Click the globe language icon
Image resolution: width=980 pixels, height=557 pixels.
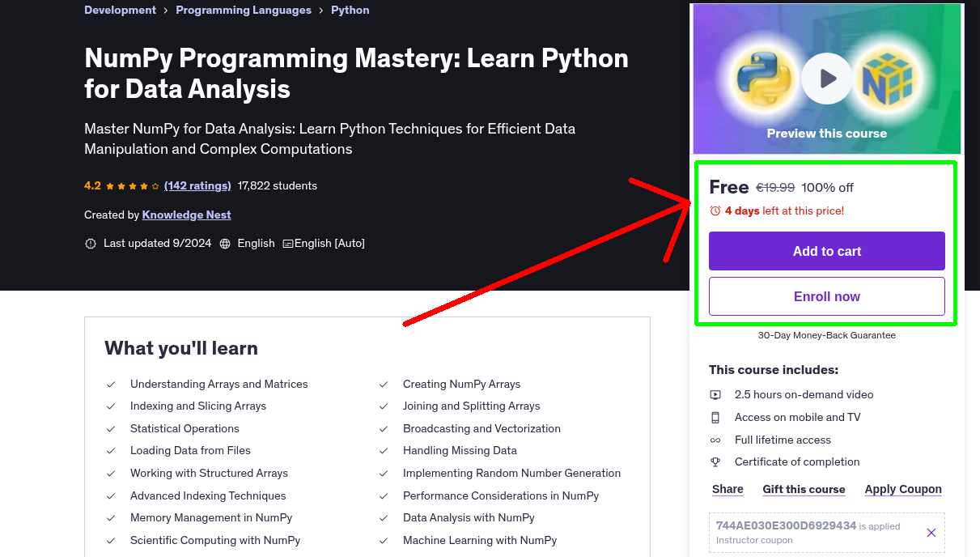(x=225, y=244)
